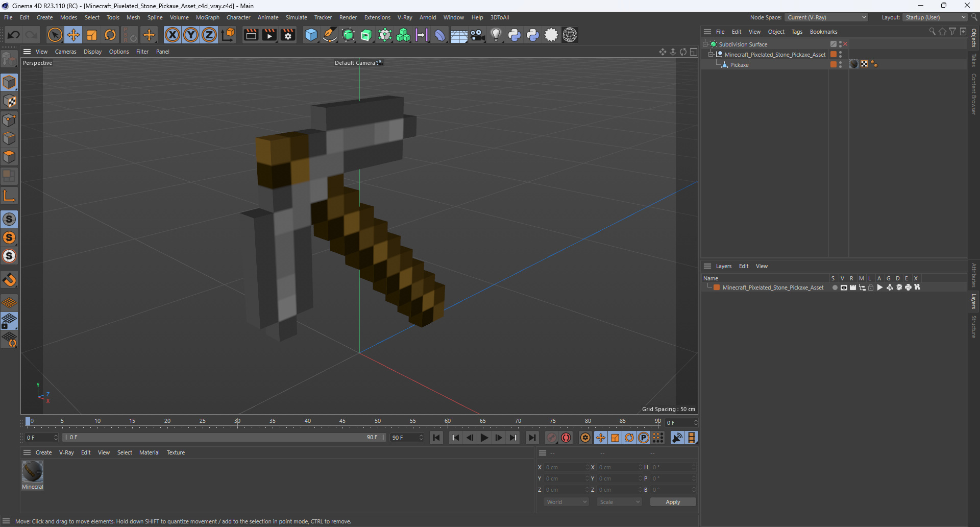Open the MoGraph menu
This screenshot has height=527, width=980.
click(x=207, y=17)
